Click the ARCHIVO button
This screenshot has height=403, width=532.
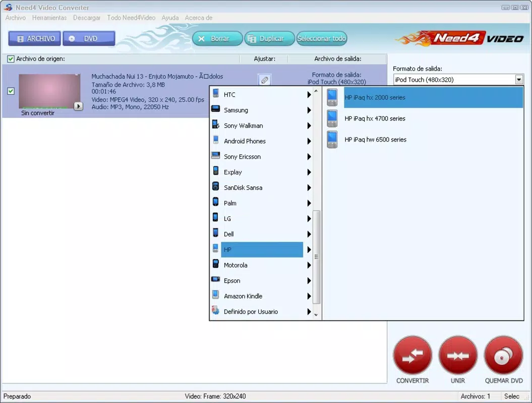pos(35,38)
